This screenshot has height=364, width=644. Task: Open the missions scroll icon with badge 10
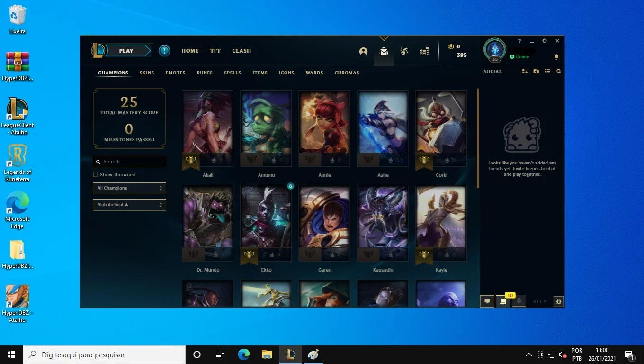[x=503, y=301]
